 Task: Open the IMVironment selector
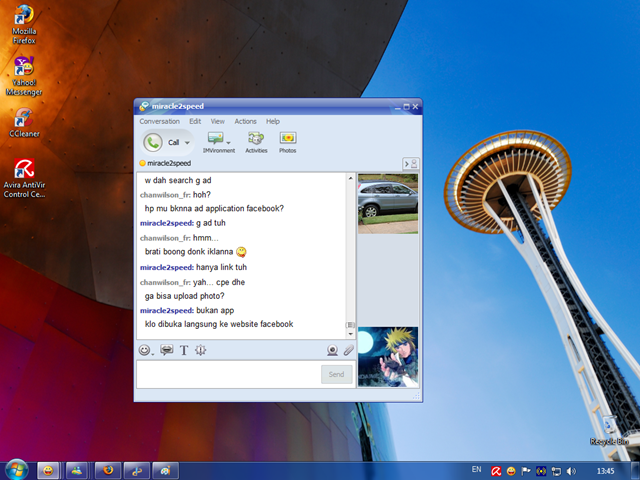pyautogui.click(x=217, y=140)
